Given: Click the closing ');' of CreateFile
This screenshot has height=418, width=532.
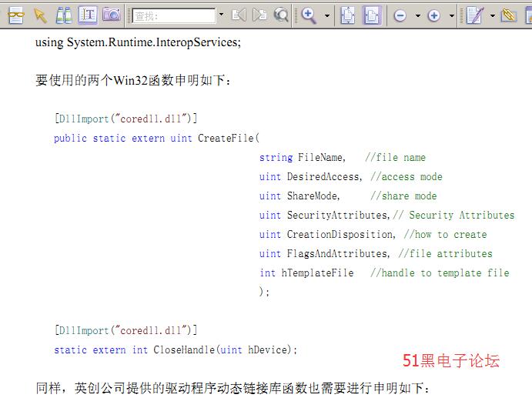Looking at the screenshot, I should tap(264, 292).
